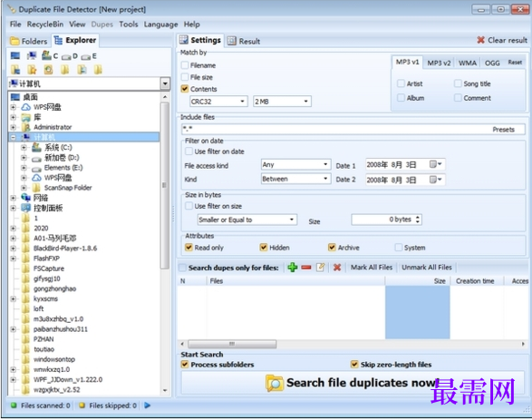The width and height of the screenshot is (532, 420).
Task: Click the Size column header
Action: click(417, 281)
